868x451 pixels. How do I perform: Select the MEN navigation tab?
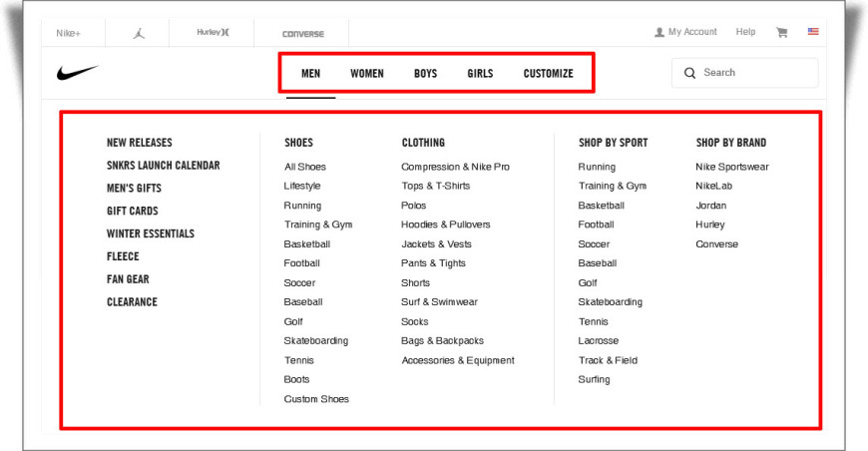[310, 73]
